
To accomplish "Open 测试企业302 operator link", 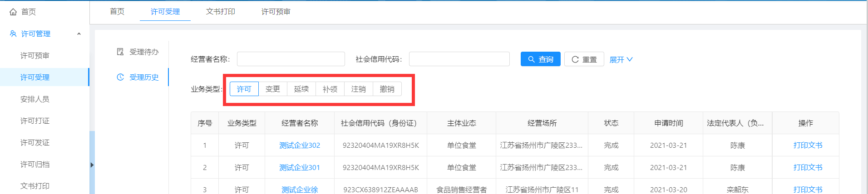I will pos(300,145).
